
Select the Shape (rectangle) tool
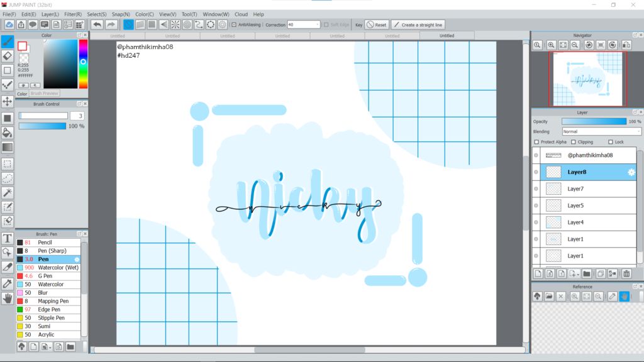(x=8, y=70)
